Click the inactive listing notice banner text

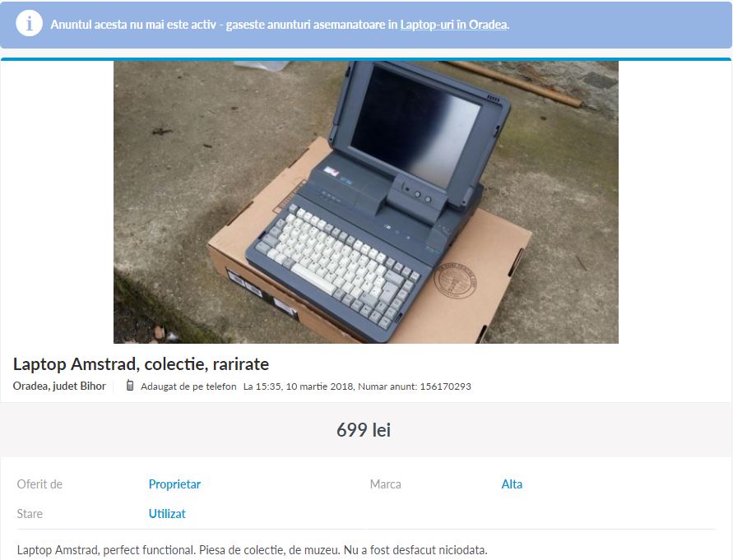280,25
